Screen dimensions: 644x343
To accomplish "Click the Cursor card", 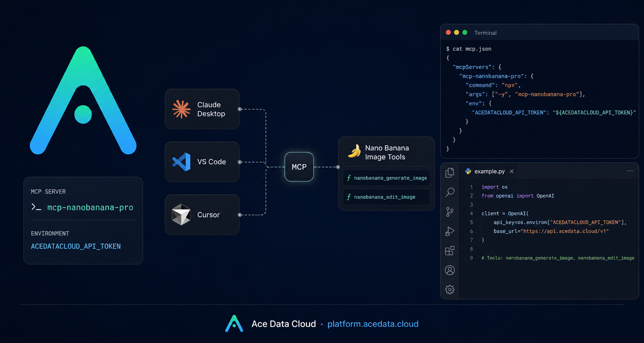I will 202,214.
